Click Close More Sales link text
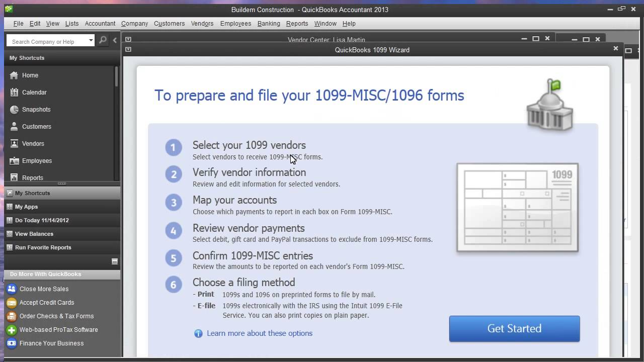 coord(44,289)
